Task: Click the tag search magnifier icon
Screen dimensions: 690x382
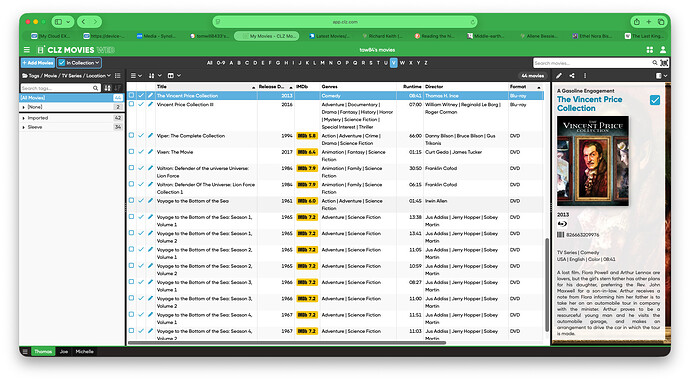Action: [x=95, y=88]
